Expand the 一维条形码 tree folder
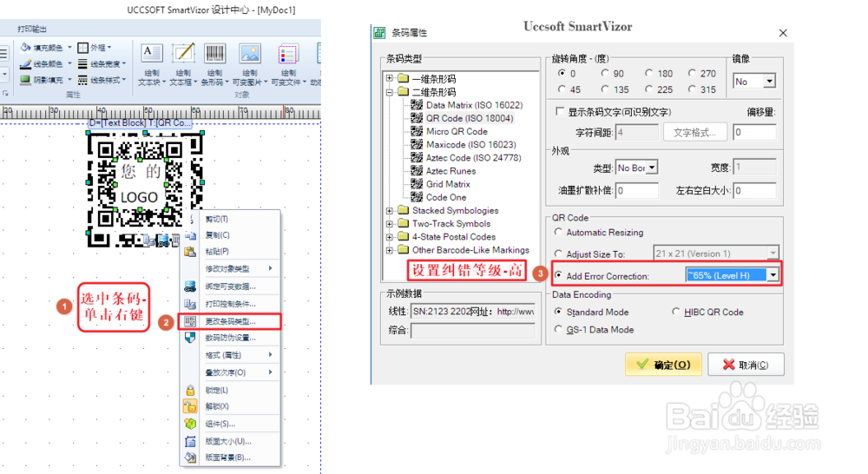The image size is (868, 474). point(390,79)
